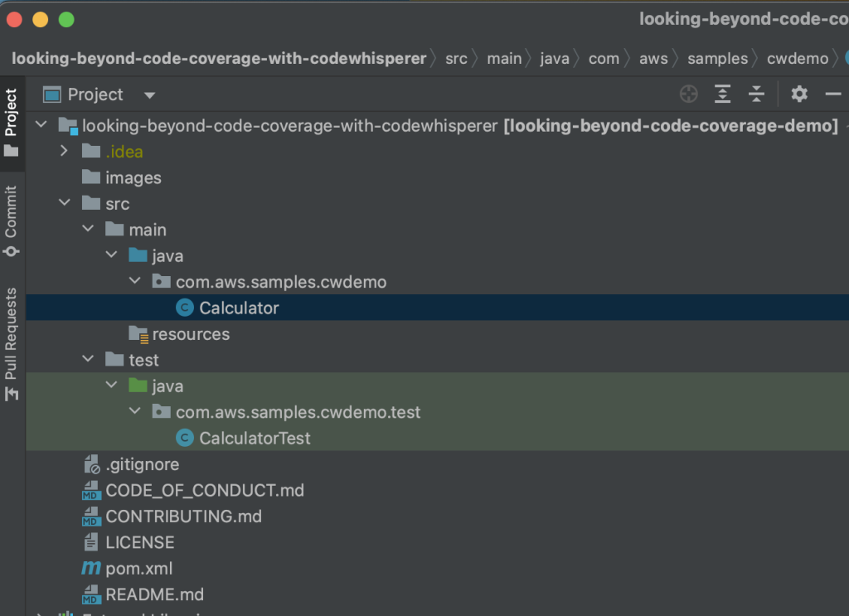Open the README.md file
Image resolution: width=849 pixels, height=616 pixels.
coord(154,594)
